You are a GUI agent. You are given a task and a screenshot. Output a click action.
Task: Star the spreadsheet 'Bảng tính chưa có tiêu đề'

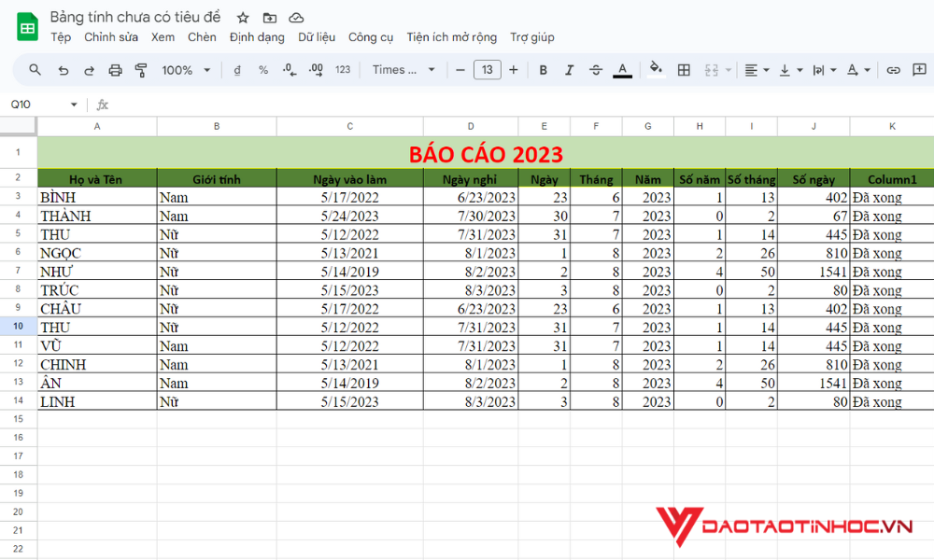[x=242, y=17]
